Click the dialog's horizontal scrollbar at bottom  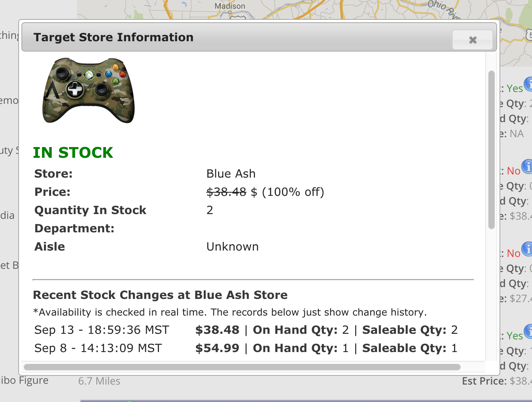(x=242, y=367)
